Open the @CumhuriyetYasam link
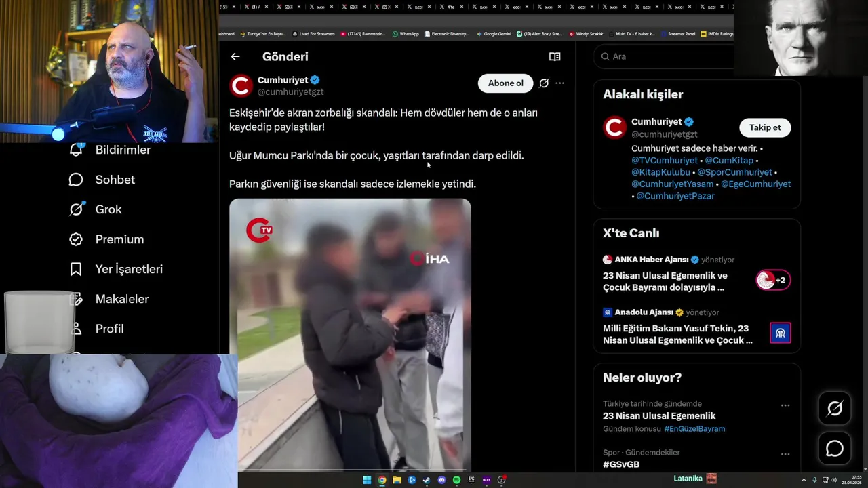The height and width of the screenshot is (488, 868). (673, 184)
